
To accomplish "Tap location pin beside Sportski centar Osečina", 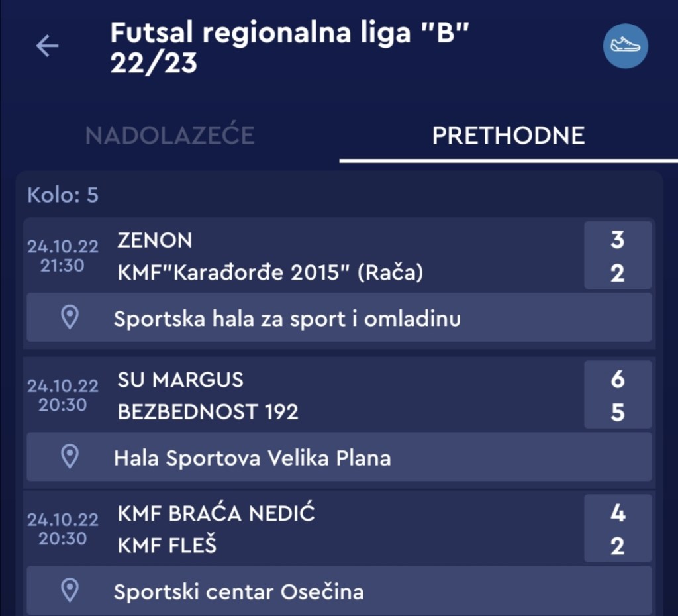I will click(x=70, y=590).
